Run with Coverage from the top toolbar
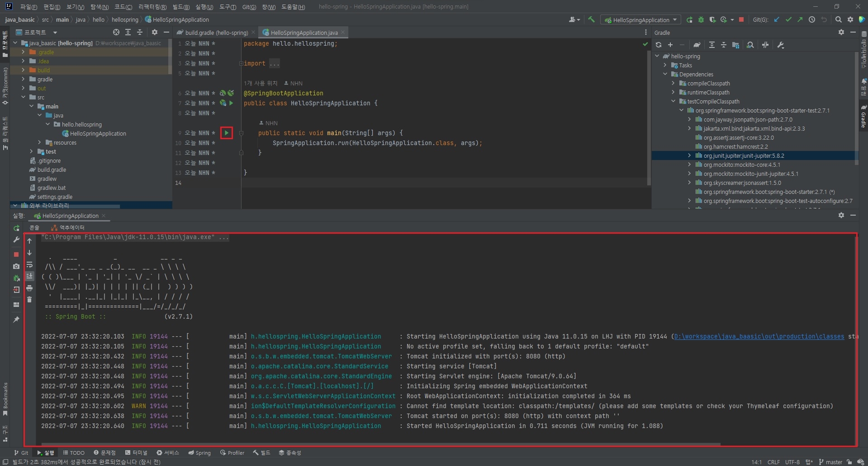This screenshot has width=868, height=466. coord(712,19)
